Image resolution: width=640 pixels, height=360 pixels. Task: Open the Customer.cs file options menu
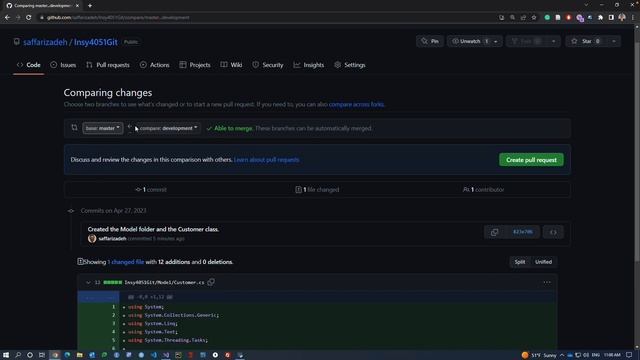(547, 282)
